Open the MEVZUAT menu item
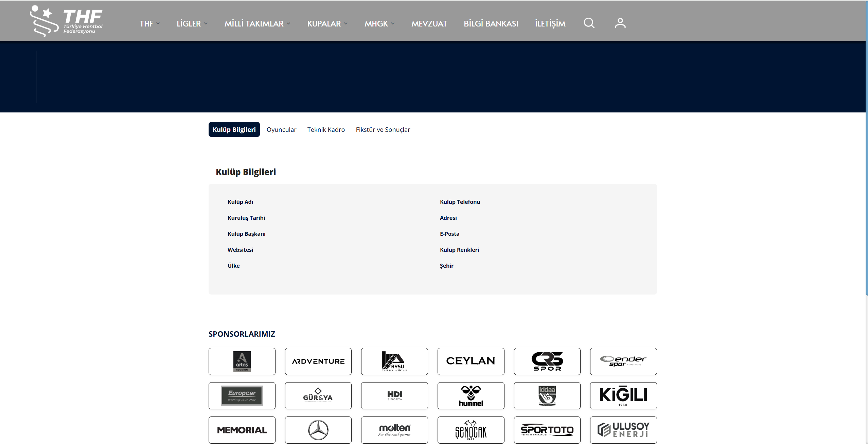The image size is (868, 444). tap(429, 23)
